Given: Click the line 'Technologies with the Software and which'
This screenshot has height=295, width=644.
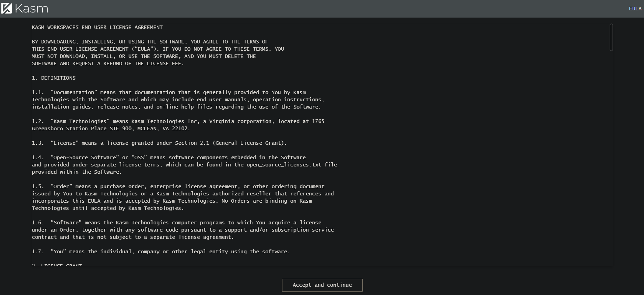Looking at the screenshot, I should pyautogui.click(x=178, y=100).
